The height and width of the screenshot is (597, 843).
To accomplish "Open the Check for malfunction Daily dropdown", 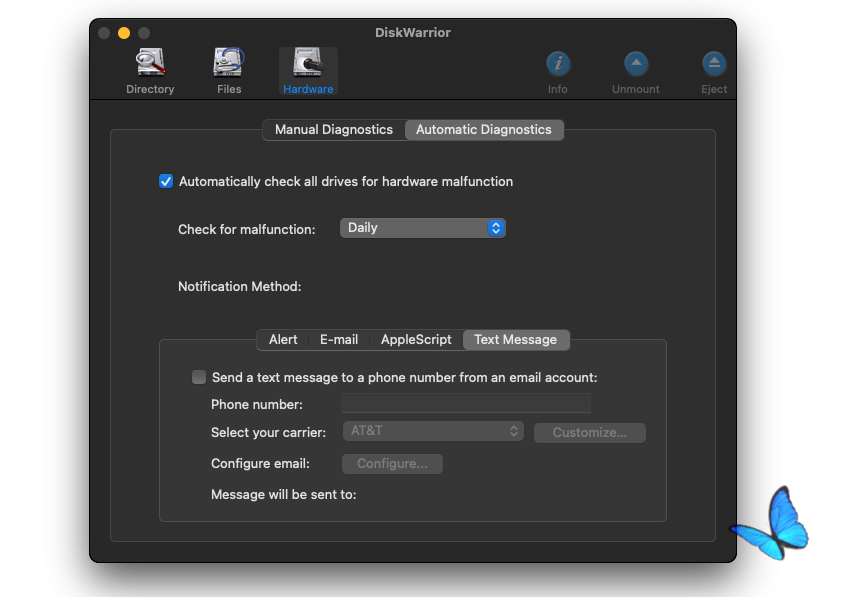I will [423, 228].
